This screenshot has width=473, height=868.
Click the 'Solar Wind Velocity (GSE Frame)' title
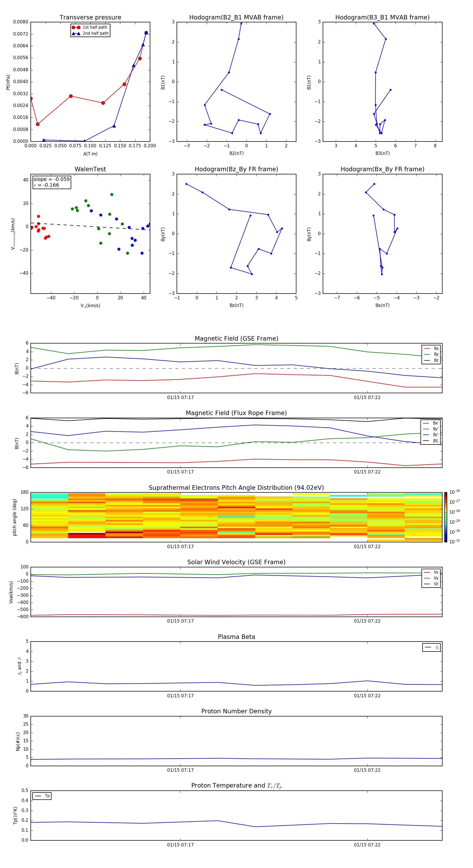coord(236,562)
